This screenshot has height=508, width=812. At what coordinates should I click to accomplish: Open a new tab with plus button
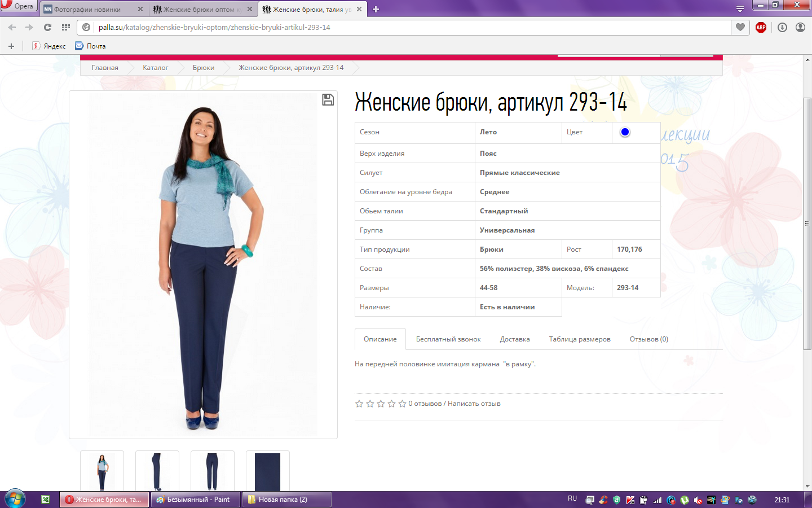(376, 9)
